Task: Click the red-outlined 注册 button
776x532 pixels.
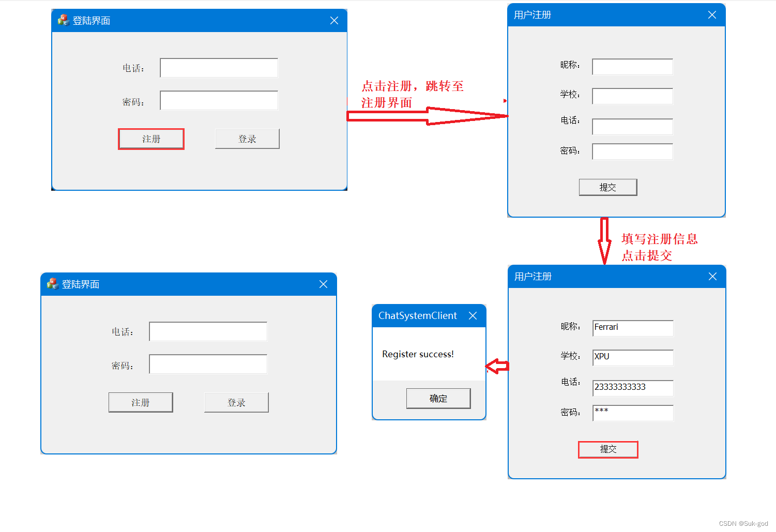Action: 151,139
